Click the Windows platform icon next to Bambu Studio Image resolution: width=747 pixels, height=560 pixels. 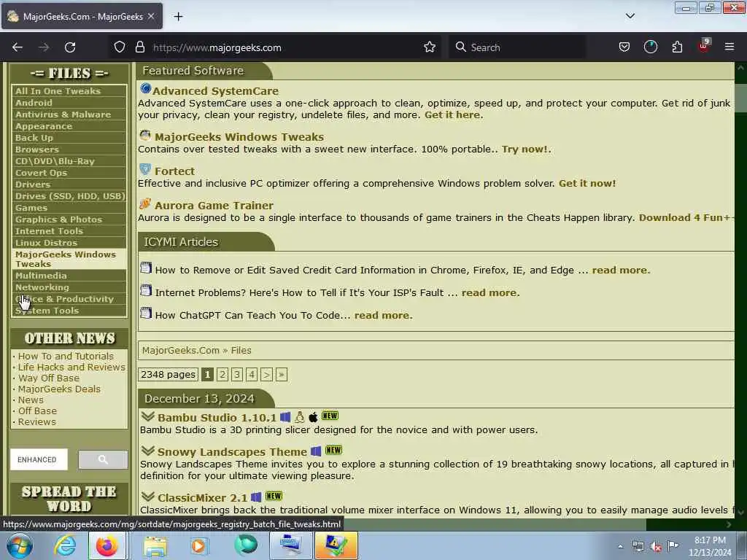tap(285, 417)
